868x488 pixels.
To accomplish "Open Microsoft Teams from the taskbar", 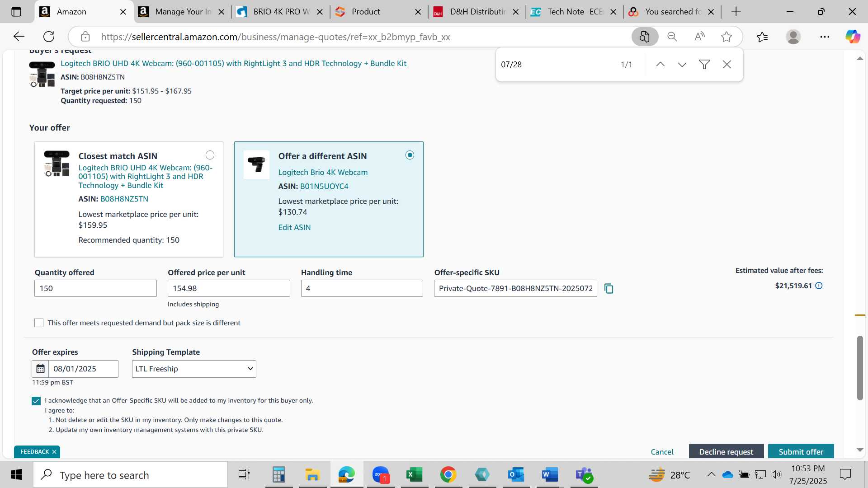I will tap(584, 474).
